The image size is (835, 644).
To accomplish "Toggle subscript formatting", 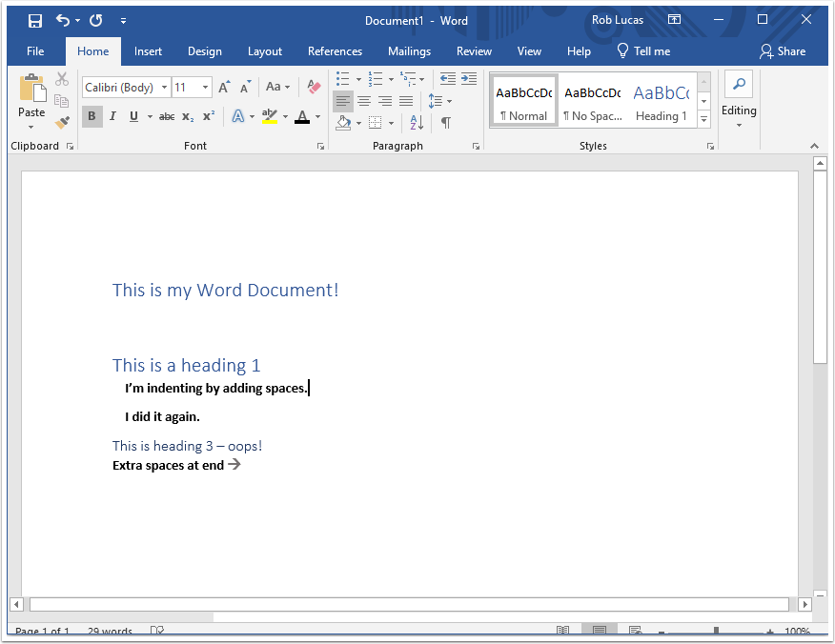I will click(188, 116).
